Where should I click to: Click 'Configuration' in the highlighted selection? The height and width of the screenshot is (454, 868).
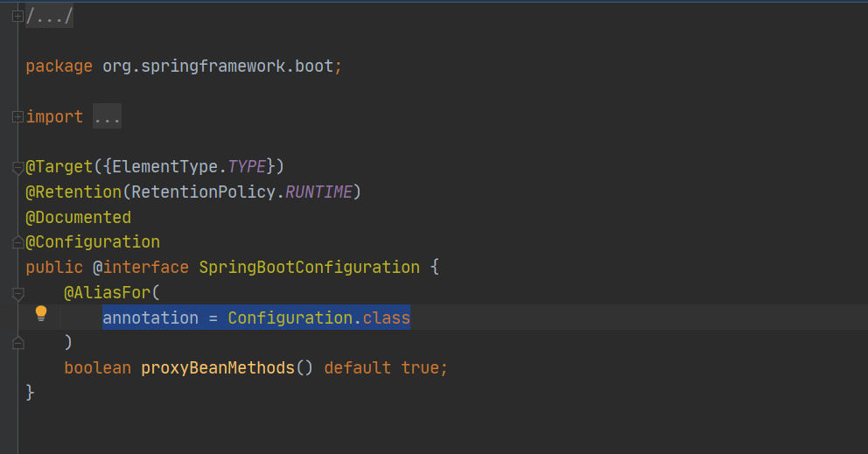click(x=290, y=318)
